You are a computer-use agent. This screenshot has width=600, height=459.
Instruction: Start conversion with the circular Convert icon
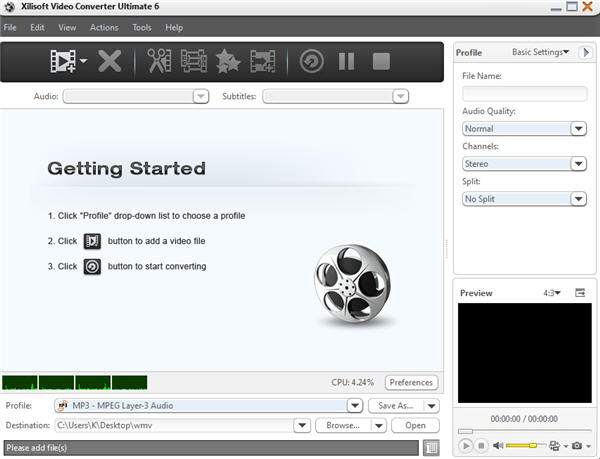pyautogui.click(x=311, y=61)
